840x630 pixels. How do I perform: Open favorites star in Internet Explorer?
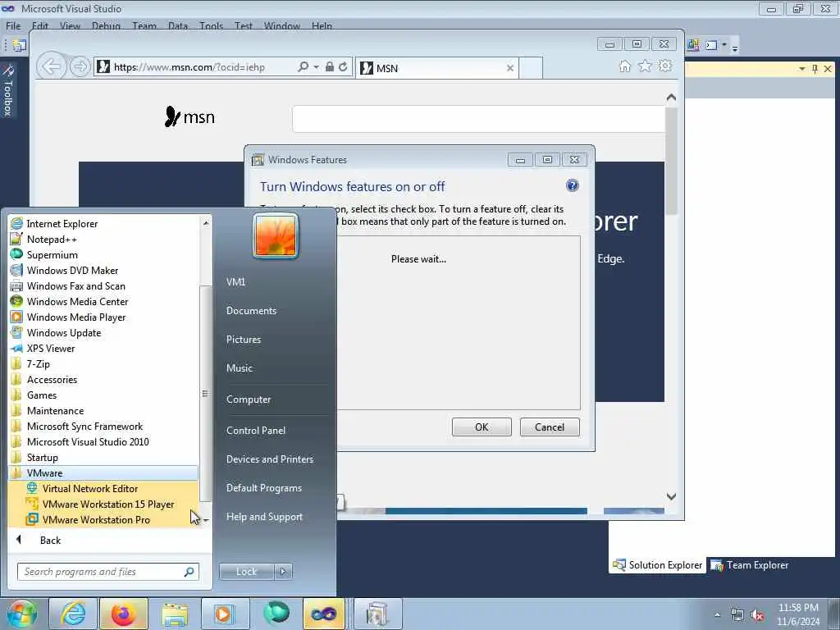tap(645, 66)
